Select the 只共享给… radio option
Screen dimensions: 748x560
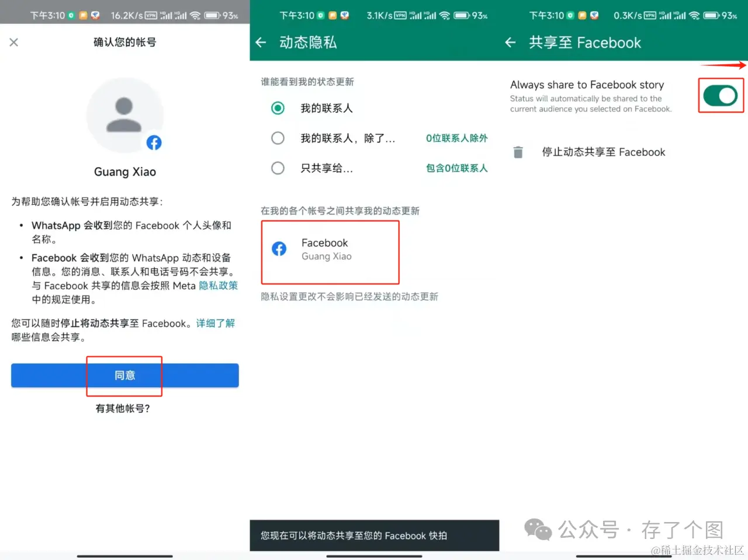point(278,168)
